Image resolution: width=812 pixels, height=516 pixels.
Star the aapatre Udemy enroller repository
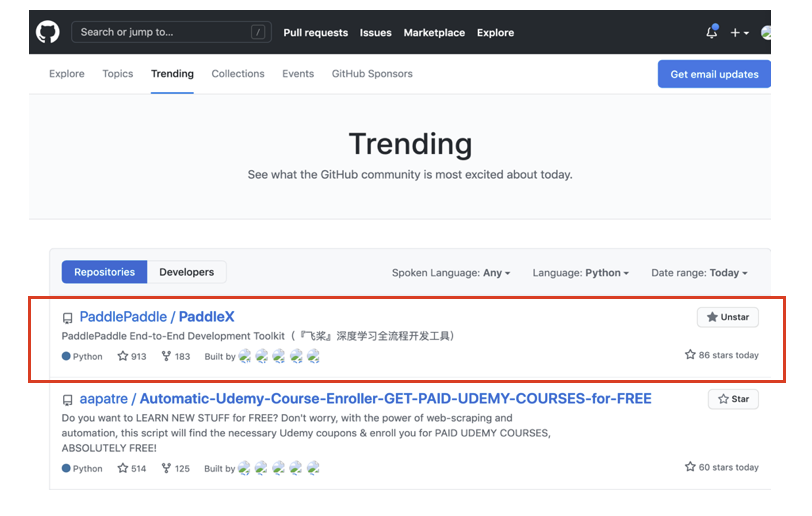733,399
